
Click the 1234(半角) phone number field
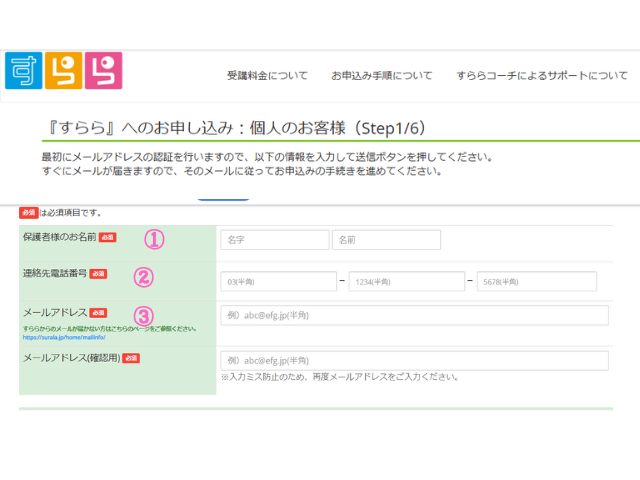coord(407,281)
